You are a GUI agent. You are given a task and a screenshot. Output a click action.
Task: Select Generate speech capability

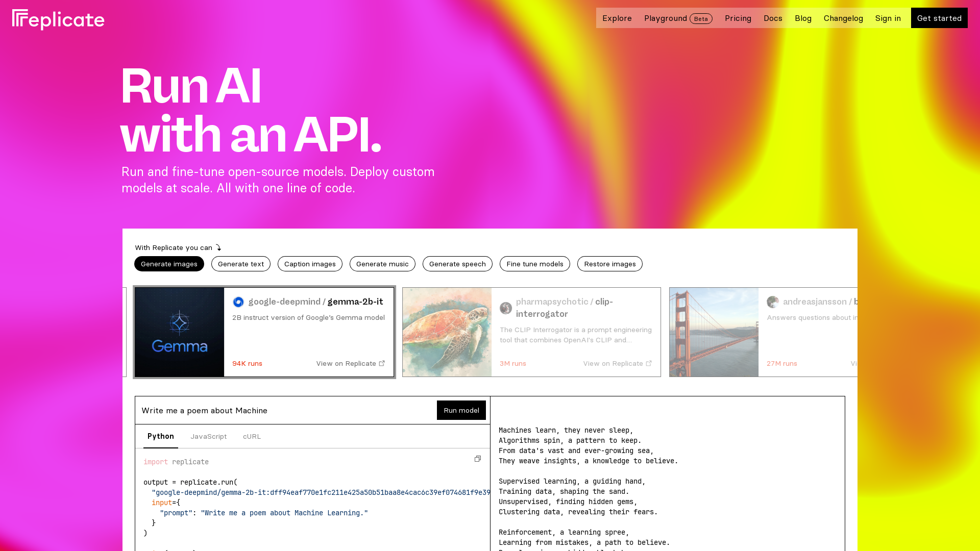458,264
